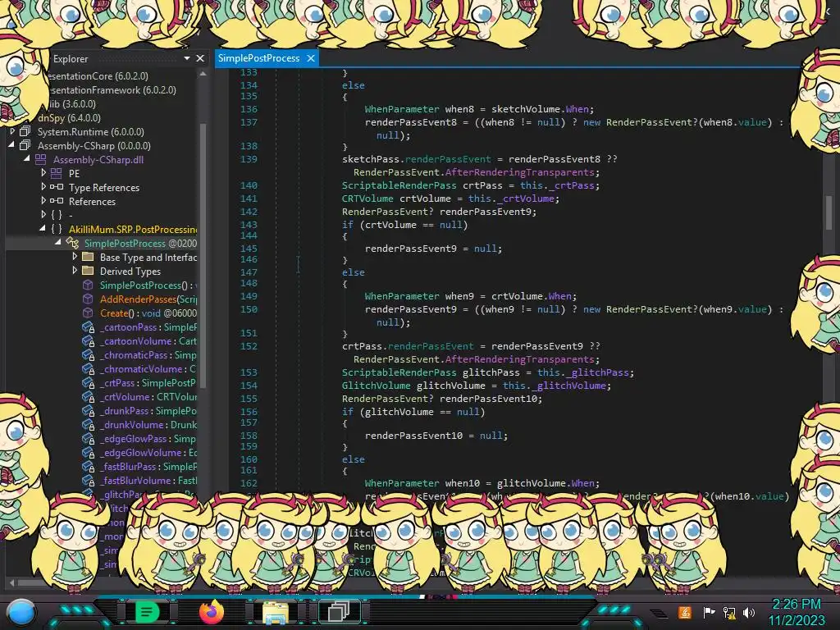Go to CRTVolume type on line 141
The width and height of the screenshot is (840, 630).
(x=367, y=199)
